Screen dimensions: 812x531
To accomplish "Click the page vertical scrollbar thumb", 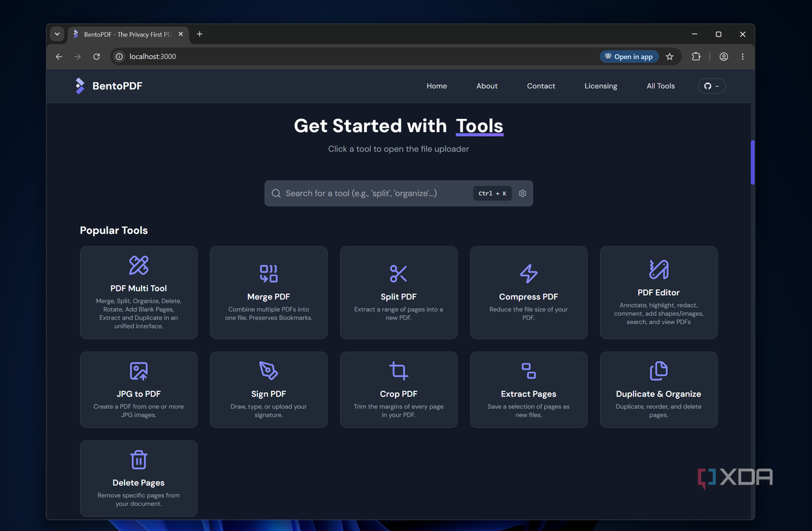I will point(752,162).
